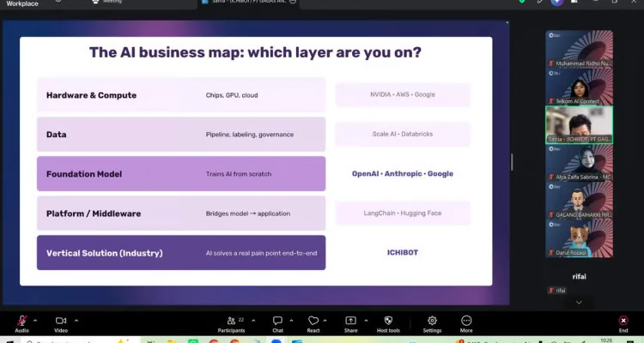644x343 pixels.
Task: Click muted mic icon on GALANG BAIHAKKI tile
Action: point(551,215)
